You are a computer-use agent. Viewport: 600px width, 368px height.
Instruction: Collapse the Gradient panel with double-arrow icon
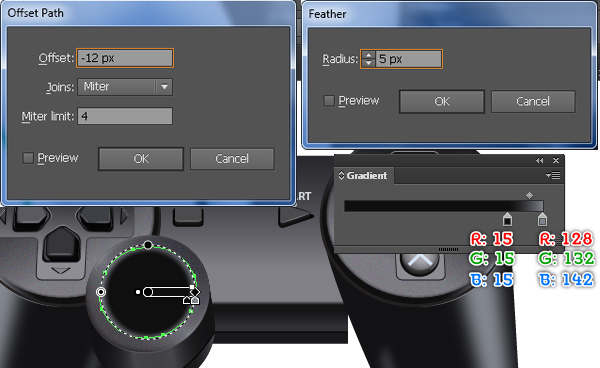click(540, 161)
